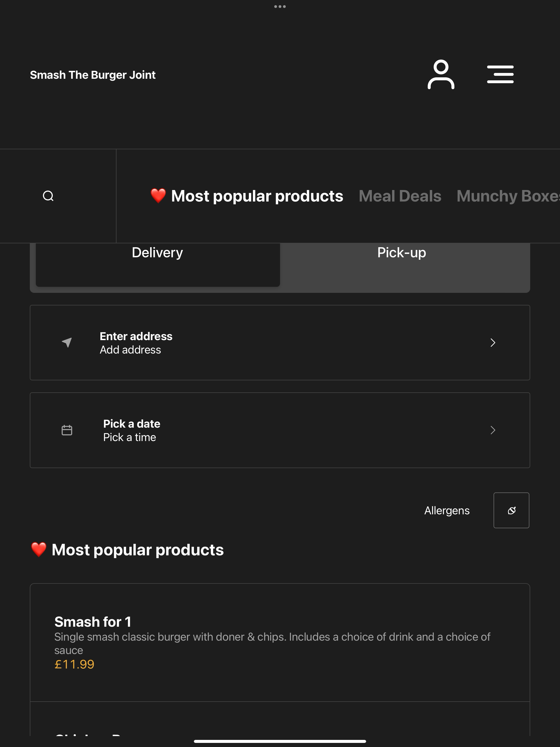This screenshot has width=560, height=747.
Task: Click the Most popular products section heading
Action: [127, 550]
